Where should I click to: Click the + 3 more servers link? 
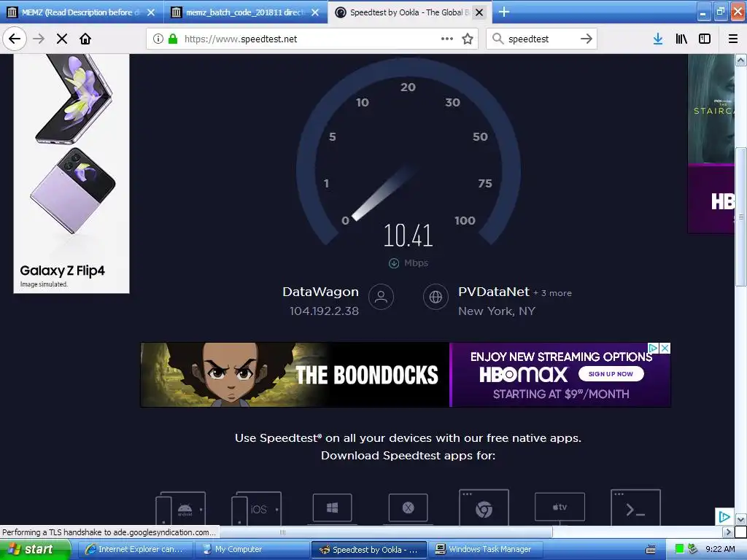pyautogui.click(x=553, y=293)
